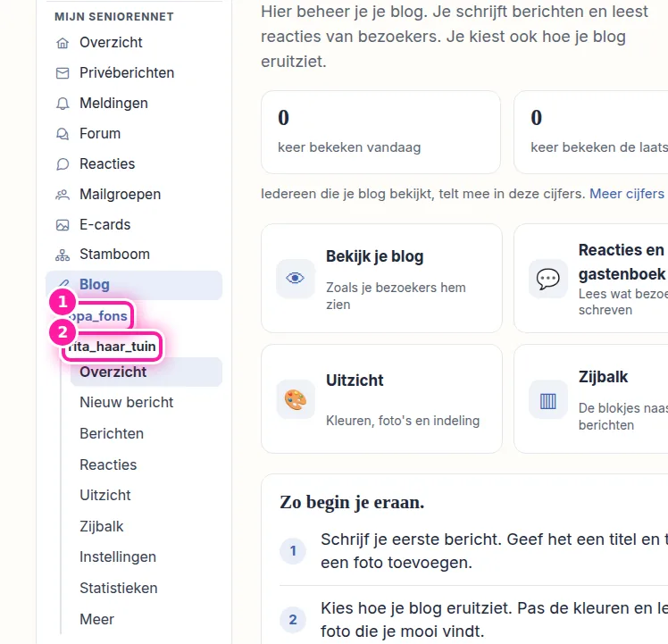The image size is (668, 644).
Task: Click the columns icon in Zijbalk card
Action: [x=547, y=401]
